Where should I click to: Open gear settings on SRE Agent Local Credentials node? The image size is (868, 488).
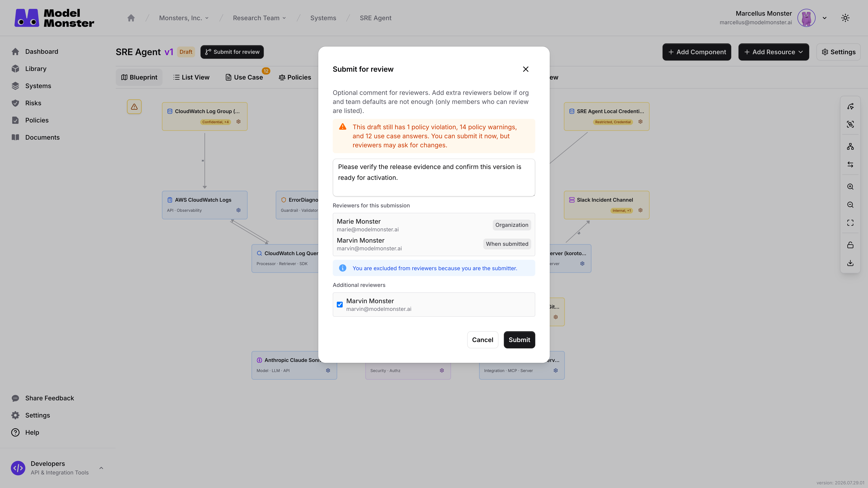[641, 122]
